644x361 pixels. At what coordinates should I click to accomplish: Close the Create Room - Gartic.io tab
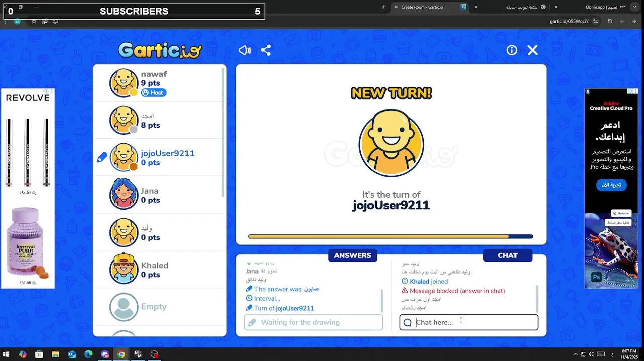[396, 7]
